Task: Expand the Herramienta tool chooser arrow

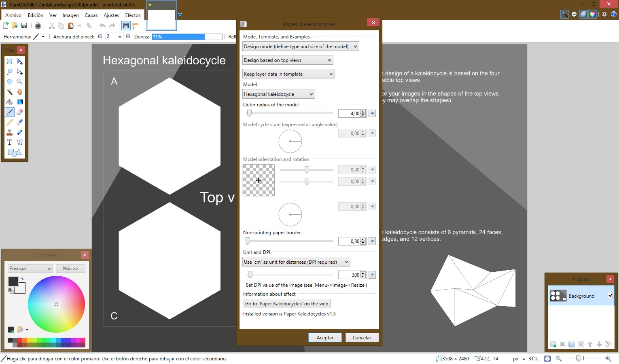Action: [43, 37]
